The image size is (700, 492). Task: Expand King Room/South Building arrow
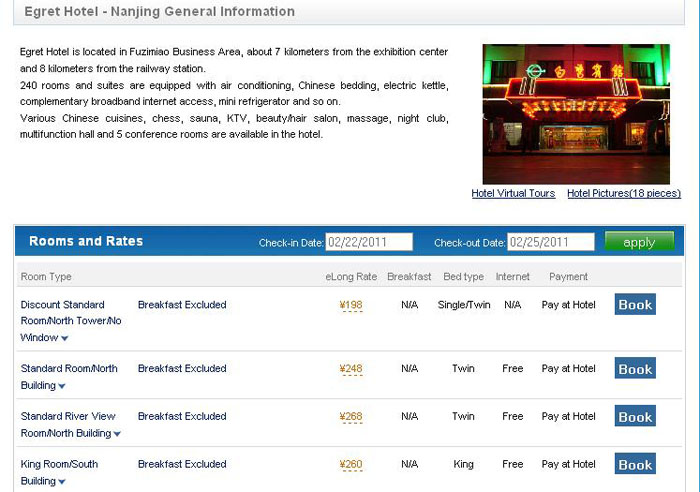pos(62,482)
